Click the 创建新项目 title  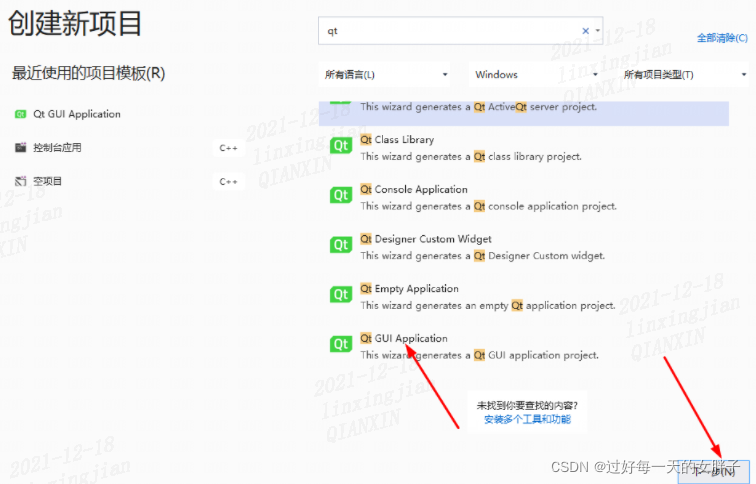(75, 23)
